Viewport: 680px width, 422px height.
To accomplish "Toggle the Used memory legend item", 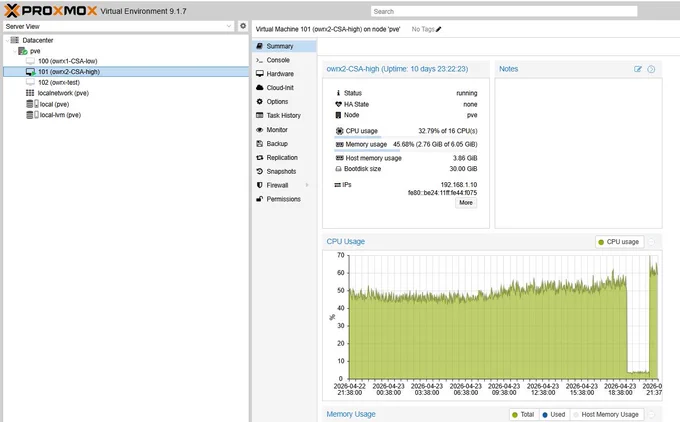I will (x=554, y=414).
